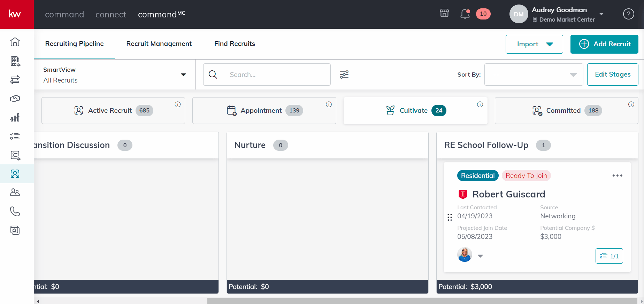Open the notifications bell
This screenshot has height=304, width=644.
pyautogui.click(x=465, y=14)
